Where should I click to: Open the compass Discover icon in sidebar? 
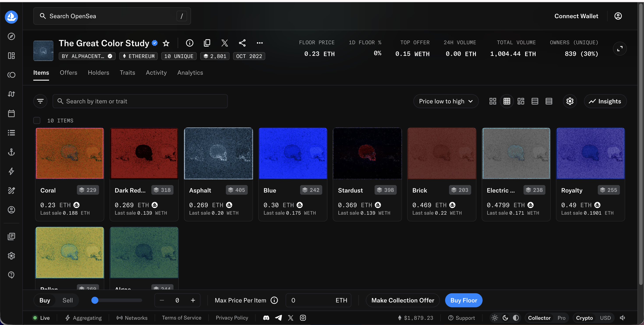click(x=11, y=36)
